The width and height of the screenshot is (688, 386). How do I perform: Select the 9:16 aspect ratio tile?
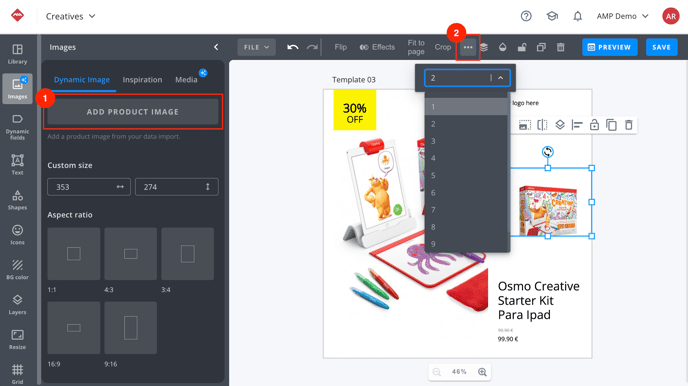[x=131, y=328]
